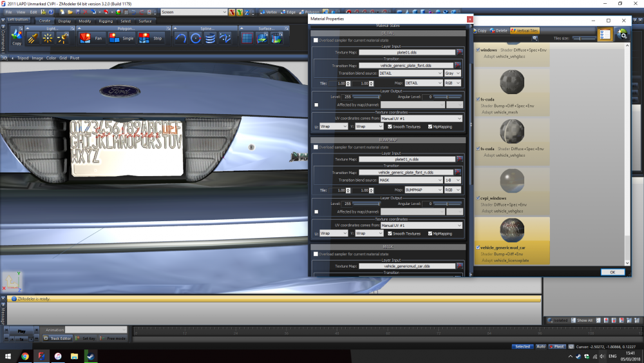Clear the MASK Texture Map vehicle_genericmud_car.dds
This screenshot has height=363, width=644.
tap(460, 266)
